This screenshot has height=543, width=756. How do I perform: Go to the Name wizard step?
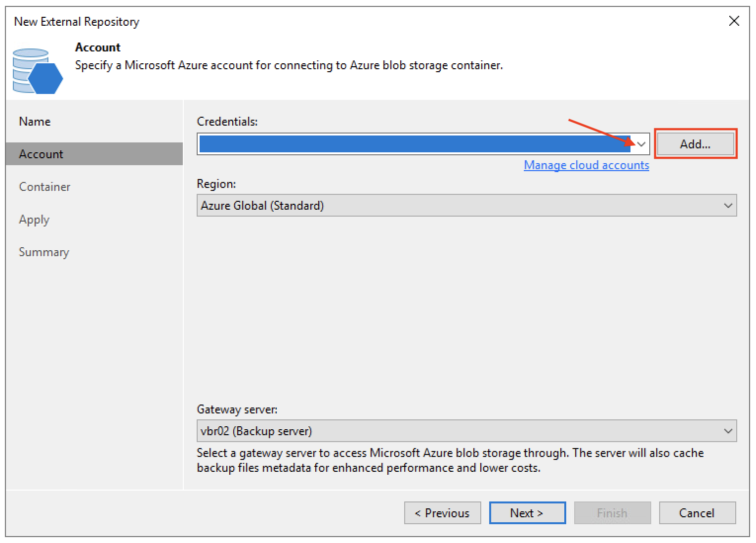pos(35,122)
